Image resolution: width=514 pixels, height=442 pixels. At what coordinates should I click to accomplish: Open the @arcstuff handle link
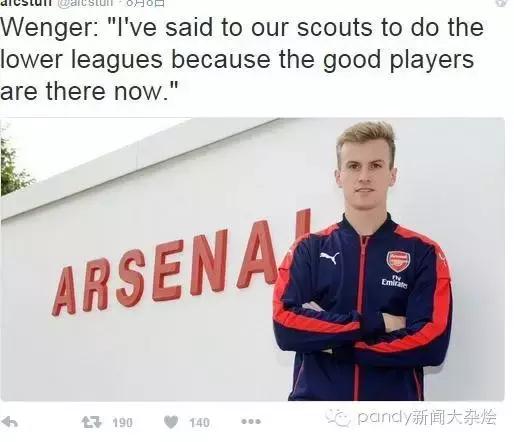coord(88,3)
